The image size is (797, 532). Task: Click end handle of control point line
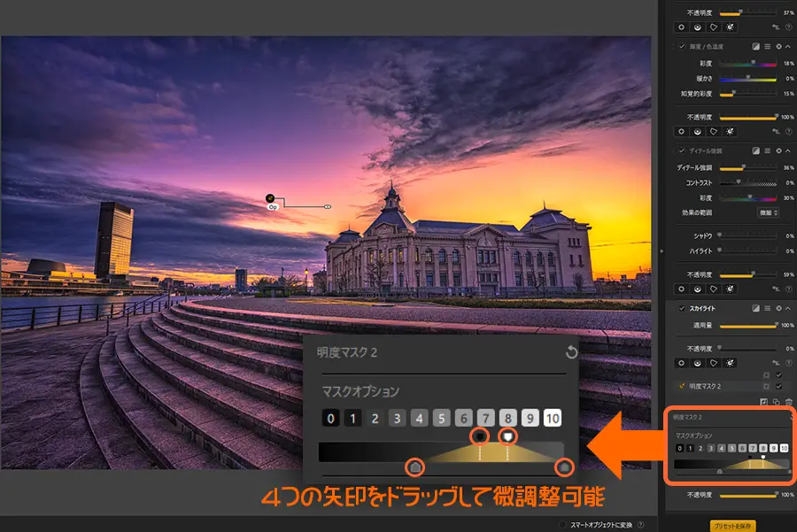pyautogui.click(x=328, y=207)
